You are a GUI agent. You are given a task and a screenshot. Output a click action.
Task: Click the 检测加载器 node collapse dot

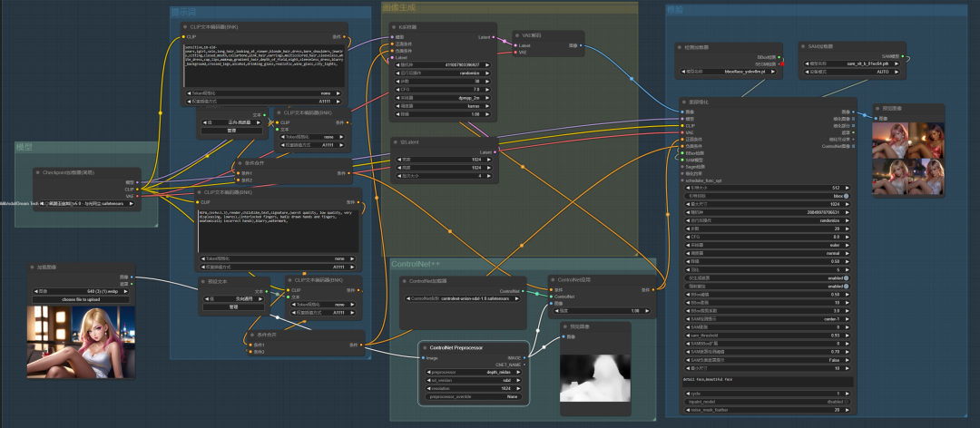pos(680,47)
